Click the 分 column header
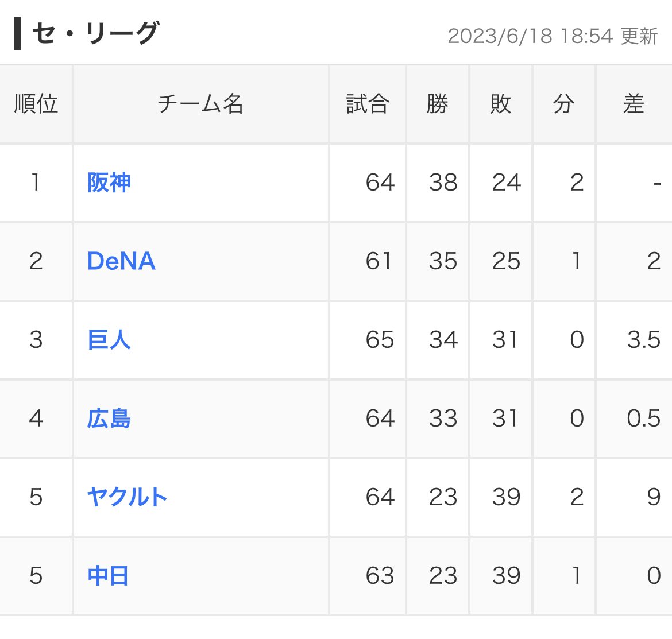Viewport: 672px width, 639px height. pyautogui.click(x=563, y=104)
